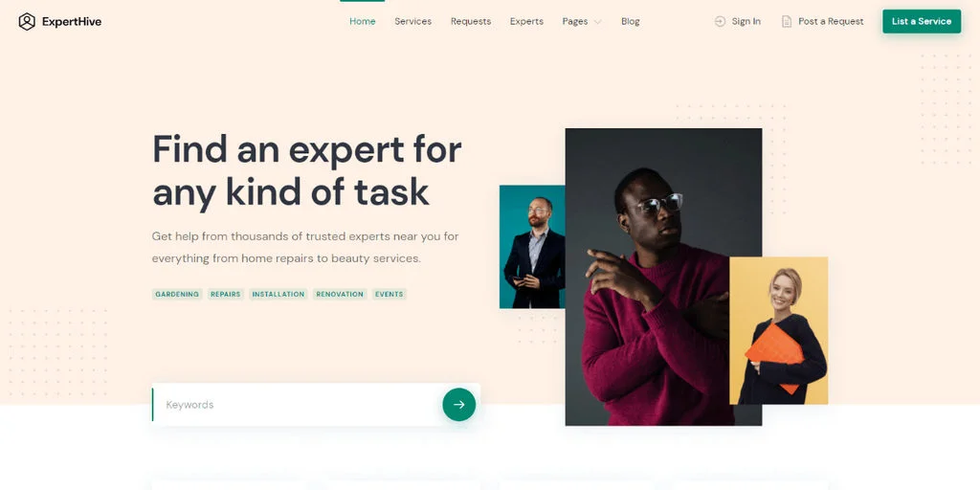Choose the INSTALLATION category tag

278,294
